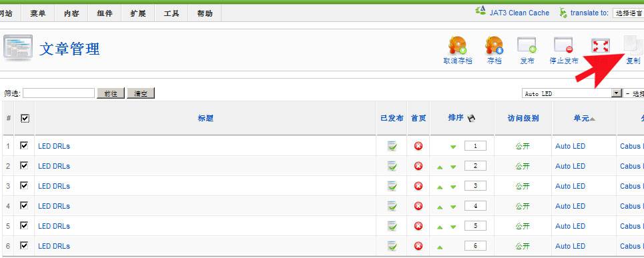
Task: Click the 取消存档 (unarchive) toolbar icon
Action: pos(458,45)
